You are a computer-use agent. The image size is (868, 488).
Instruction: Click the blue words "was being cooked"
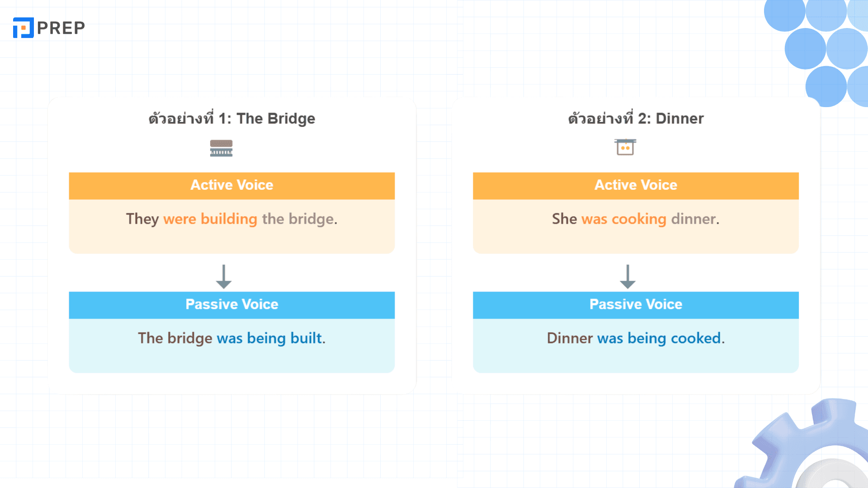(x=660, y=338)
